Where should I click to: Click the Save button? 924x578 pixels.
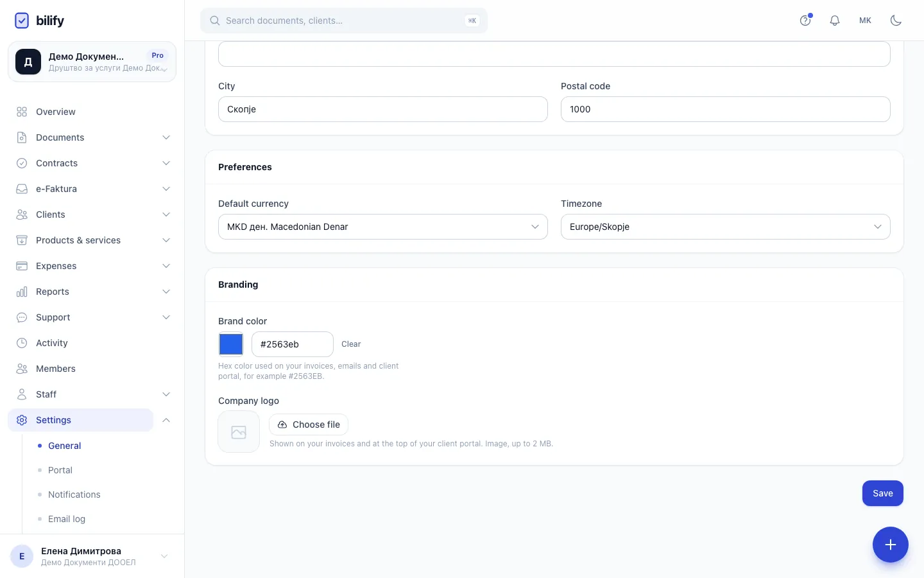click(883, 493)
